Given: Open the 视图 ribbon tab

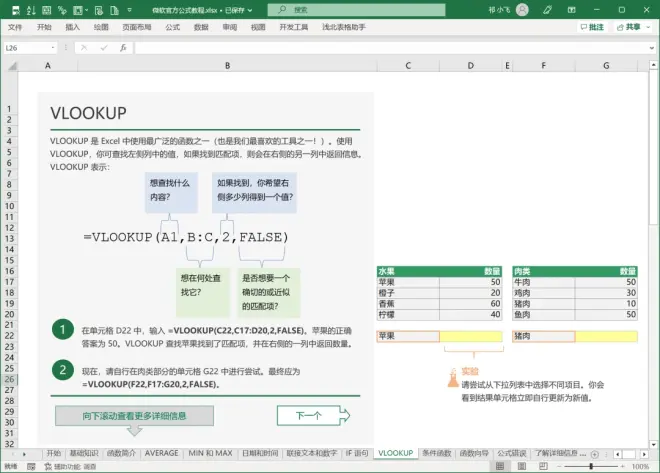Looking at the screenshot, I should (258, 27).
